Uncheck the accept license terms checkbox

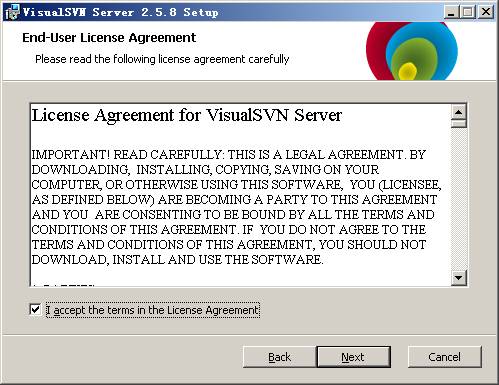pos(35,310)
